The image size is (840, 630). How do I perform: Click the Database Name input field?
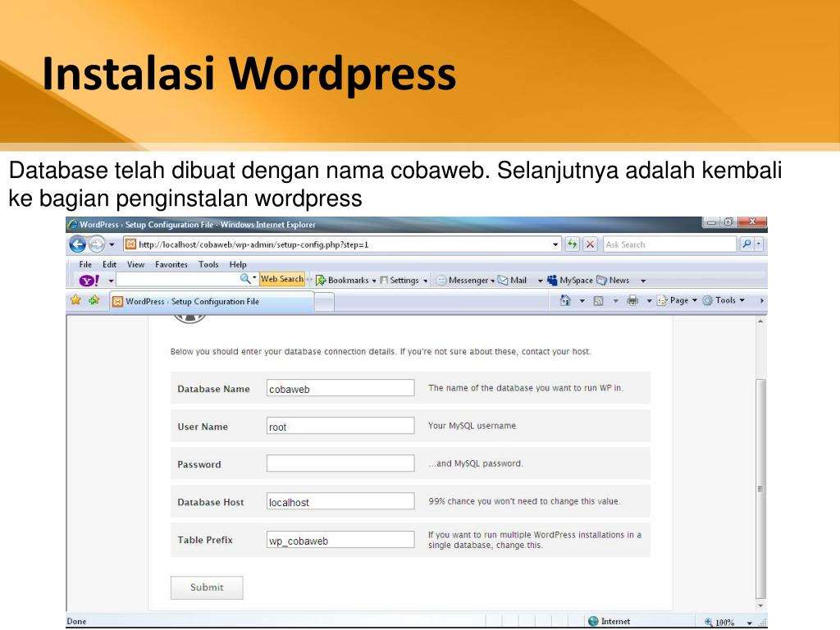[x=340, y=388]
